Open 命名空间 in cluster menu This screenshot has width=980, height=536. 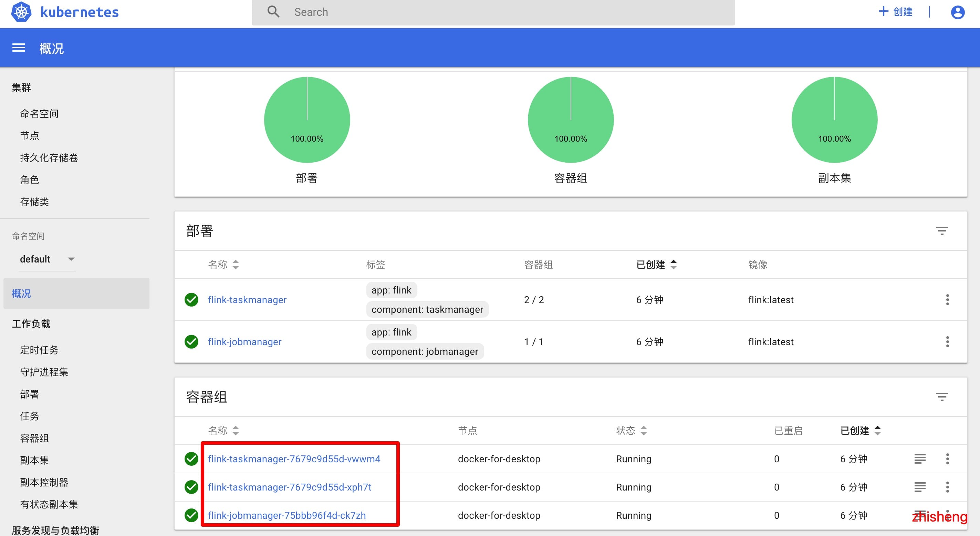pos(39,113)
